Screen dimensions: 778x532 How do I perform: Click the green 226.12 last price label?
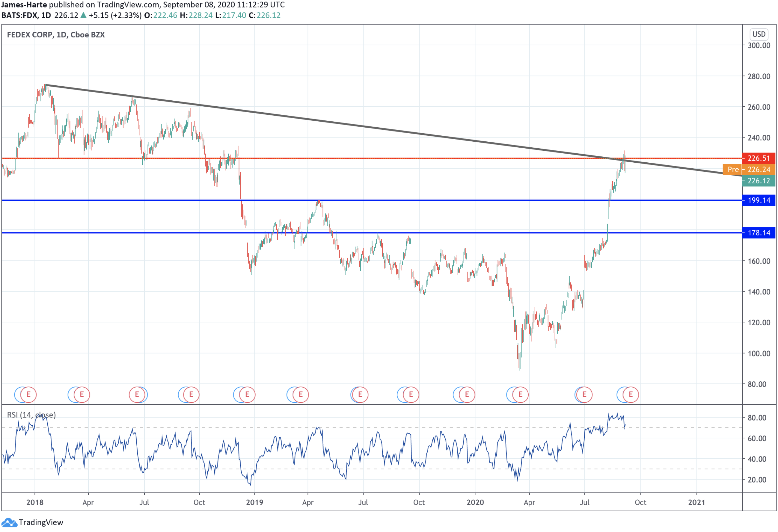click(x=759, y=181)
